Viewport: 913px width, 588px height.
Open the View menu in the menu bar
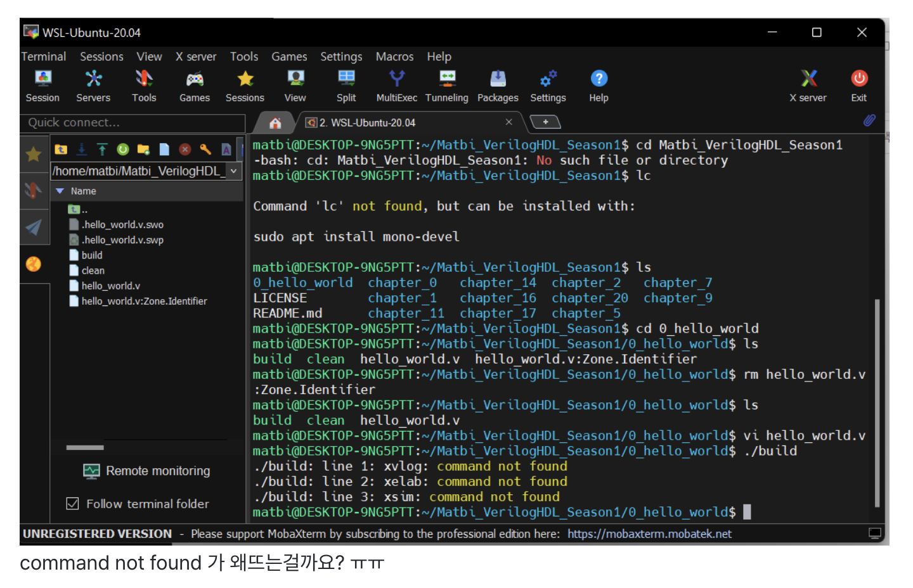[x=149, y=56]
